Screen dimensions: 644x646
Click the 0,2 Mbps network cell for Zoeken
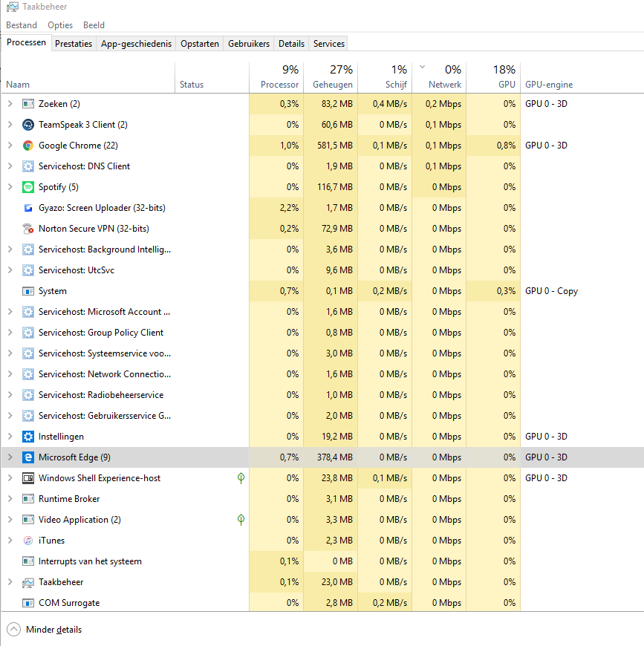click(x=439, y=104)
